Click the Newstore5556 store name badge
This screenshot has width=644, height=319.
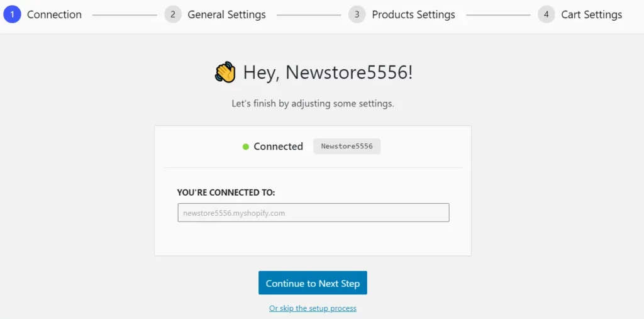pyautogui.click(x=347, y=147)
